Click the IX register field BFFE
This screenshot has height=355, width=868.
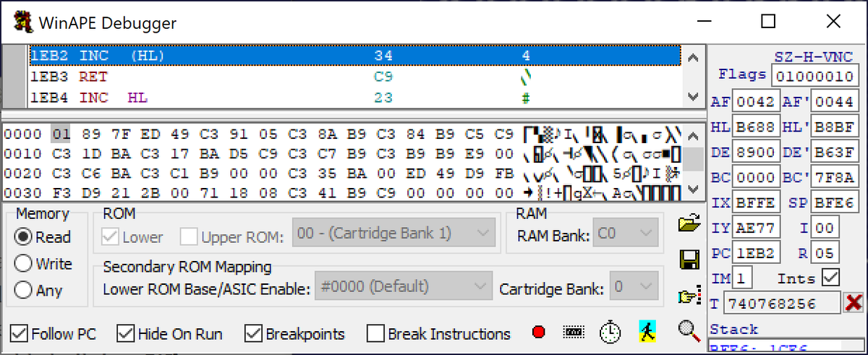click(757, 203)
